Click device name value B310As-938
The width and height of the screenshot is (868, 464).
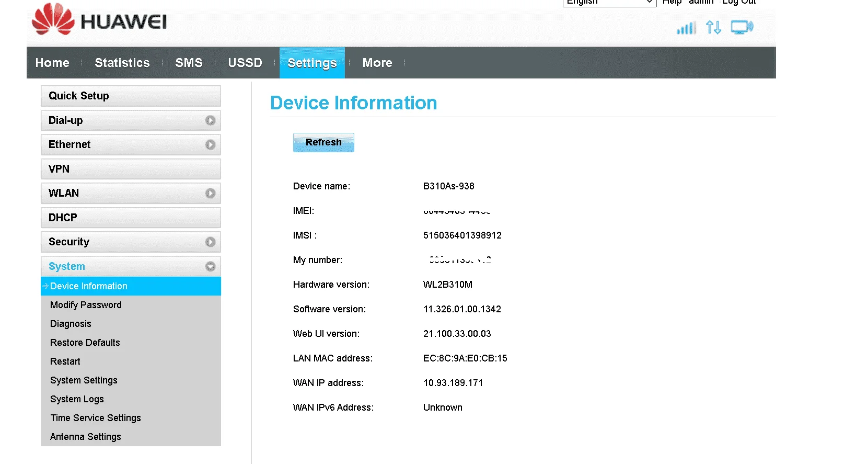coord(449,186)
